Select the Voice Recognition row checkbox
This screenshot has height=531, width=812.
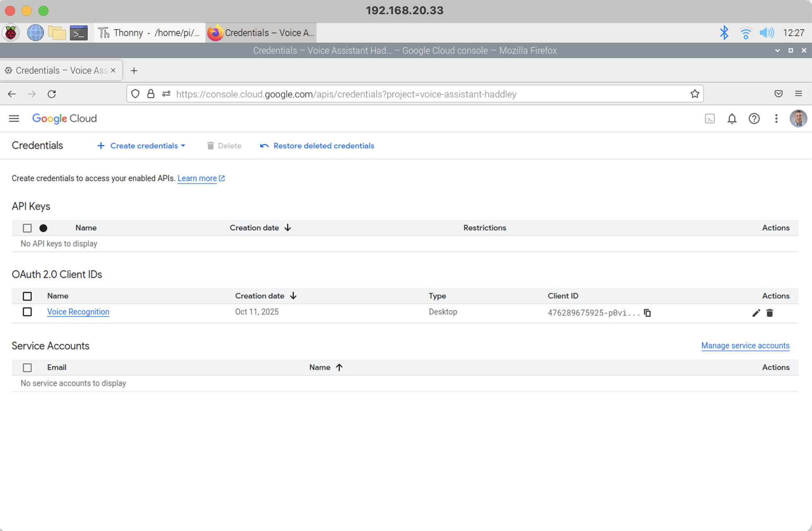coord(27,312)
